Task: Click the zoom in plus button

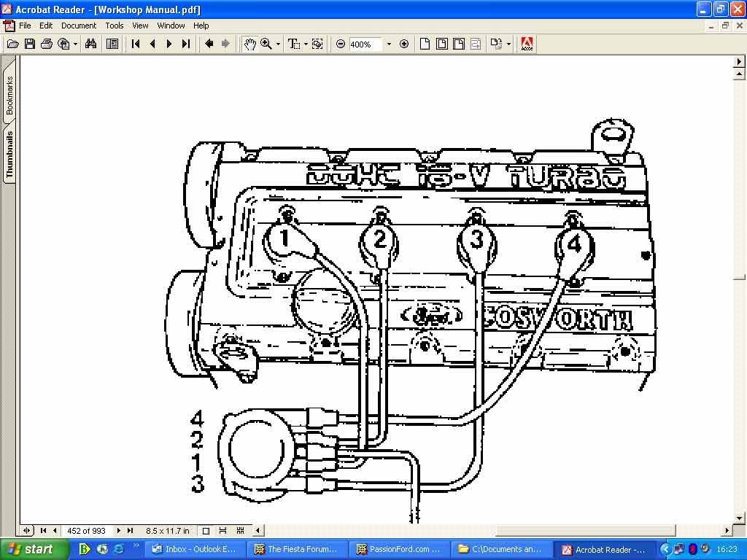Action: point(404,44)
